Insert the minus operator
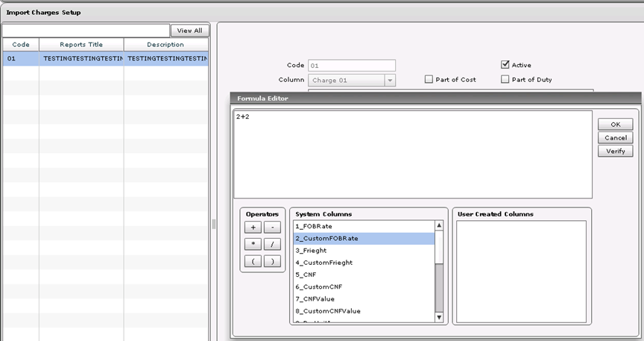Screen dimensions: 644x341 [x=272, y=227]
